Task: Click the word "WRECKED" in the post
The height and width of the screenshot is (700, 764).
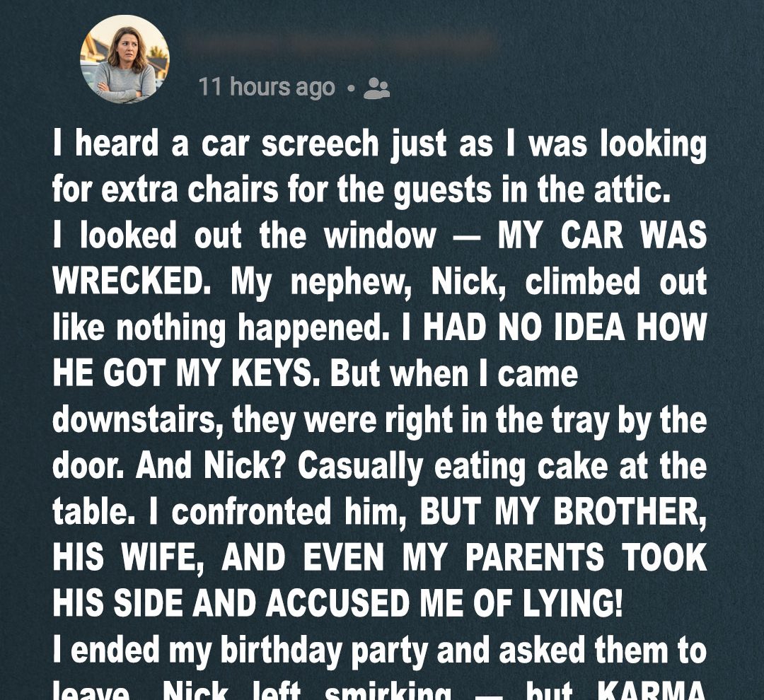Action: click(x=124, y=282)
